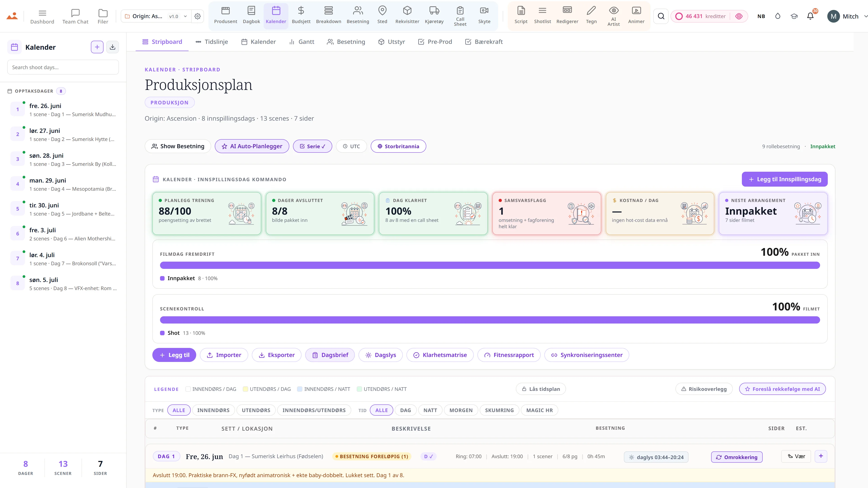This screenshot has width=868, height=488.
Task: Open the Script tool
Action: pos(521,16)
